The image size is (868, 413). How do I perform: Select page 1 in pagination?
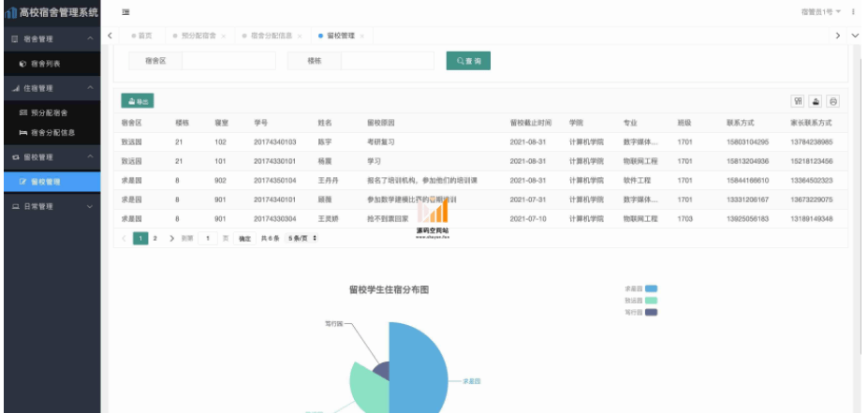[140, 239]
